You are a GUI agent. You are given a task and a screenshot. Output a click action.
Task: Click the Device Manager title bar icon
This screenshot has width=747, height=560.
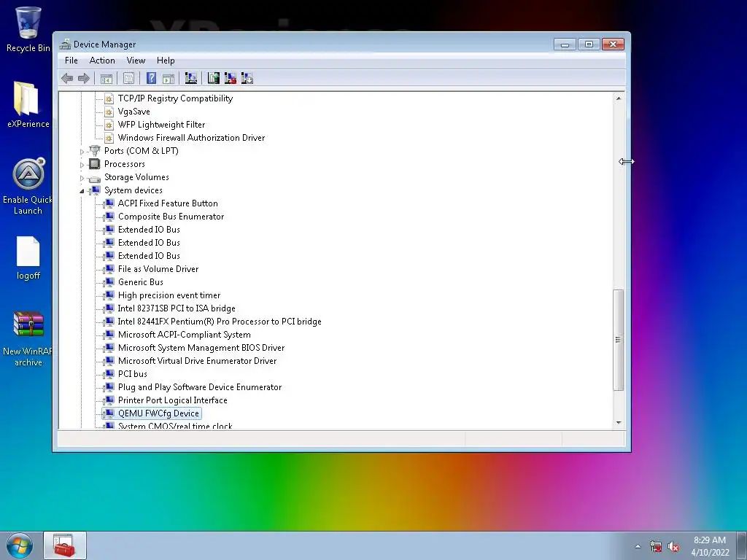pyautogui.click(x=65, y=44)
